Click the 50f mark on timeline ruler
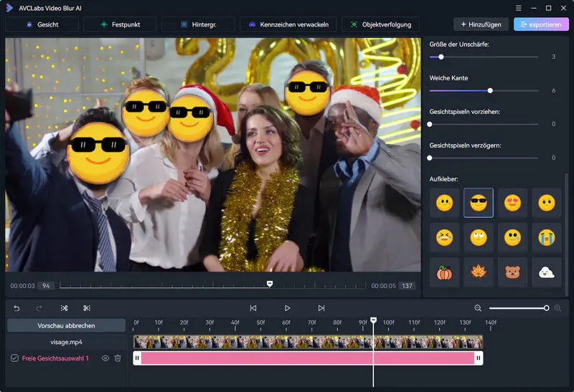574x392 pixels. click(260, 322)
